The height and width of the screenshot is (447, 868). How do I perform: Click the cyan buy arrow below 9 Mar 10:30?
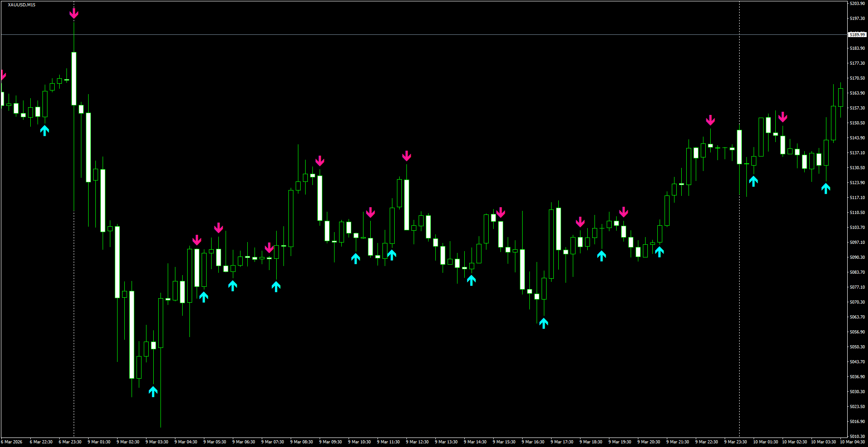tap(356, 258)
